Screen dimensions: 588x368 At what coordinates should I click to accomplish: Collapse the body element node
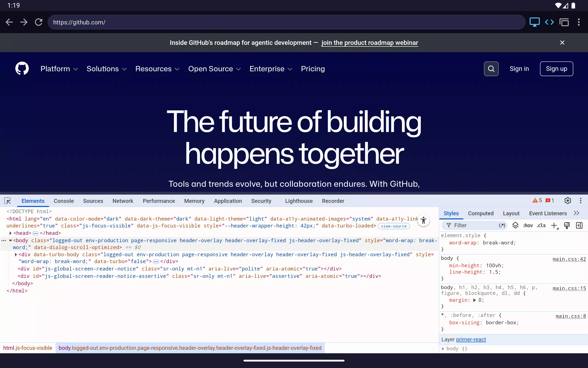tap(10, 241)
